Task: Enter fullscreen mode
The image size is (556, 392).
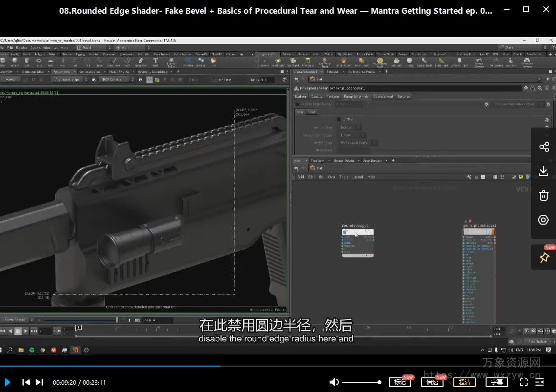Action: tap(523, 382)
